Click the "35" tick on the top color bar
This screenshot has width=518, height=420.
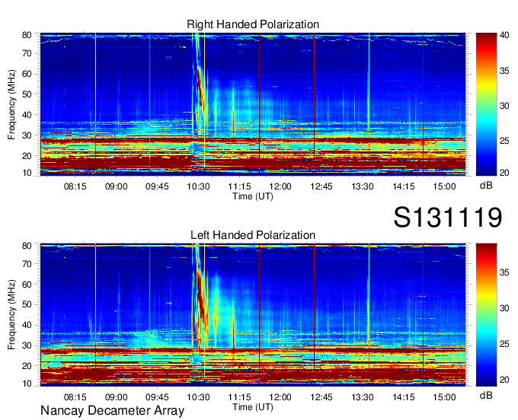[504, 71]
